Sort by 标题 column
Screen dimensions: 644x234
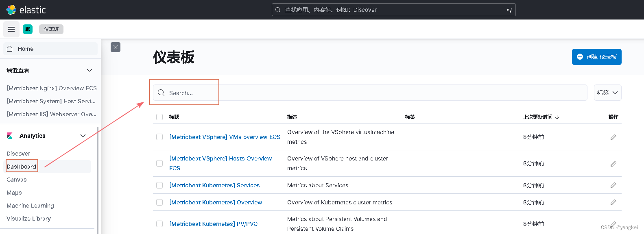point(174,117)
